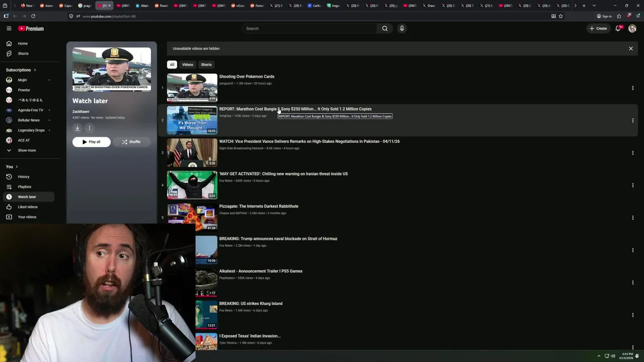
Task: Open Vance Remarks video thumbnail
Action: [x=192, y=153]
